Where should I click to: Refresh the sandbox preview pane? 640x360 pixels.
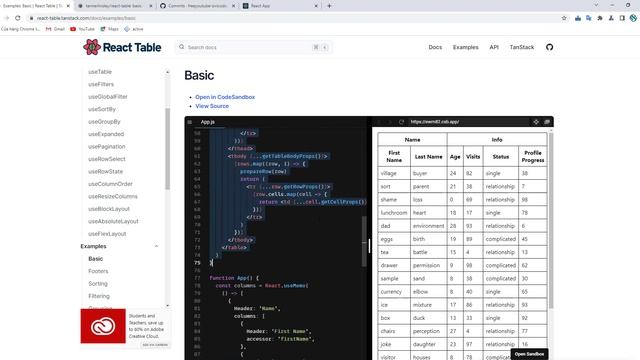tap(401, 122)
